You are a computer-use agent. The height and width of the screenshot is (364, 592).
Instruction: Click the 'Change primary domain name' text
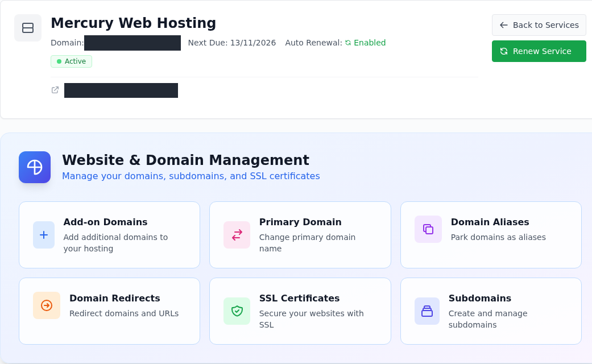[x=307, y=243]
